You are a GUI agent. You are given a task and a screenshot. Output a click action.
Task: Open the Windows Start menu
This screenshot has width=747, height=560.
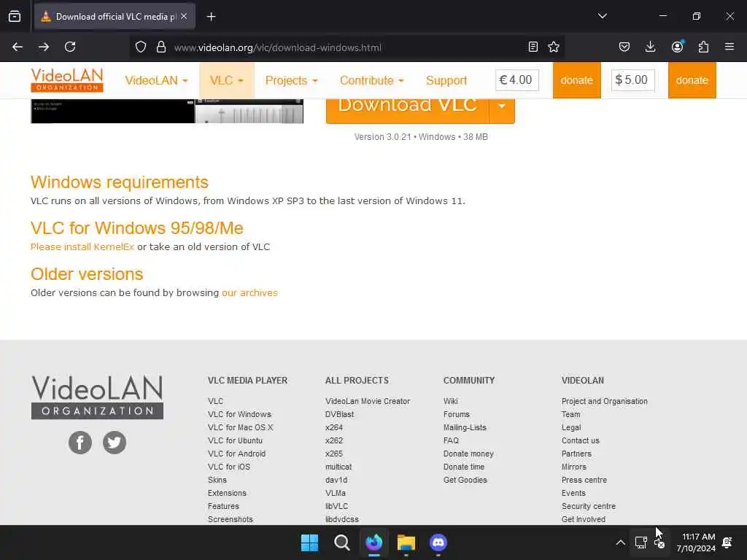(309, 542)
